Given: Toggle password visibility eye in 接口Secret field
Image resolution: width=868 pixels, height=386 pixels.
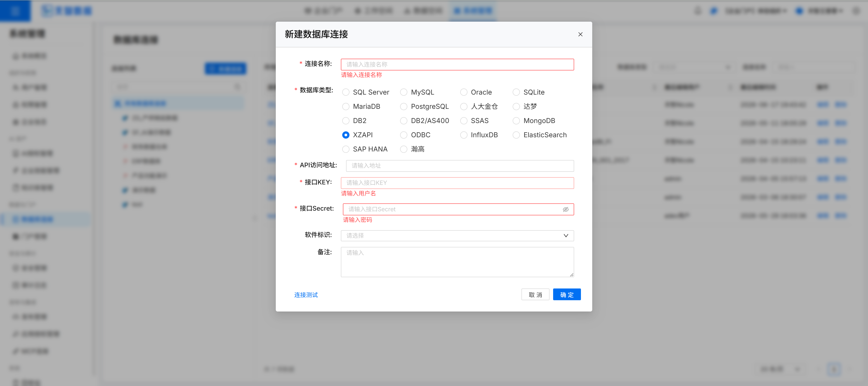Looking at the screenshot, I should 566,209.
